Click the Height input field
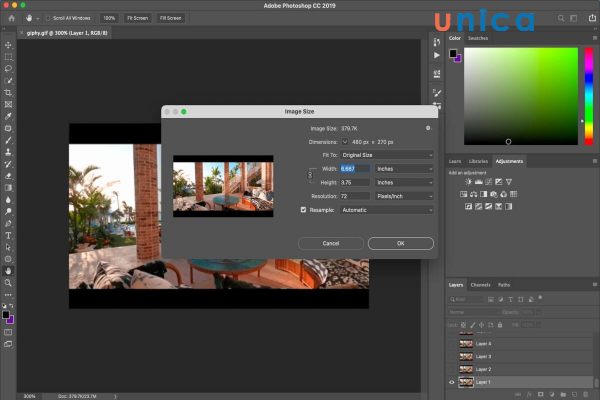600x400 pixels. pos(356,182)
